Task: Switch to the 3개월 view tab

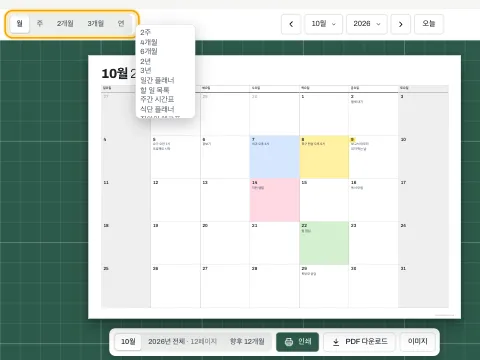Action: click(96, 24)
